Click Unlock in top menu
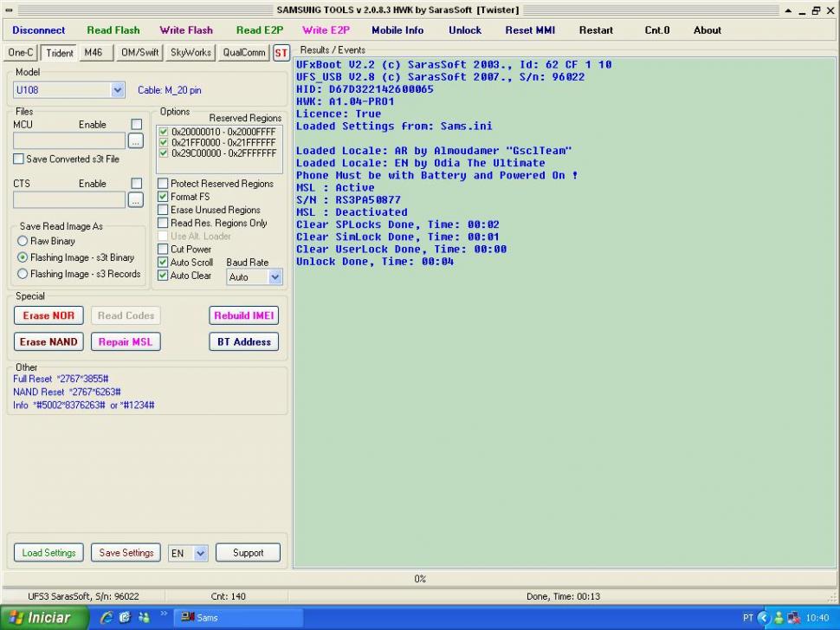Screen dimensions: 840x630 (x=465, y=30)
